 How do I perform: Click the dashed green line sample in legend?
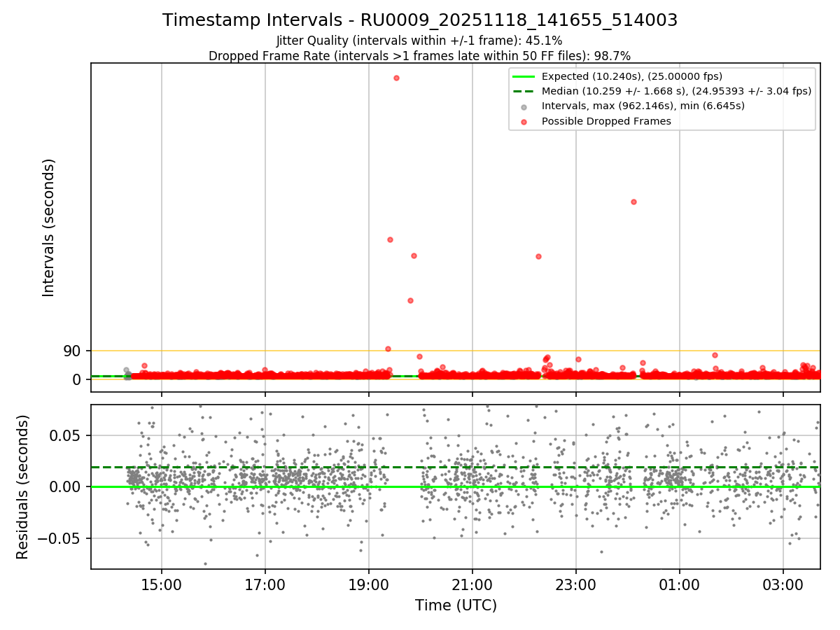click(524, 91)
